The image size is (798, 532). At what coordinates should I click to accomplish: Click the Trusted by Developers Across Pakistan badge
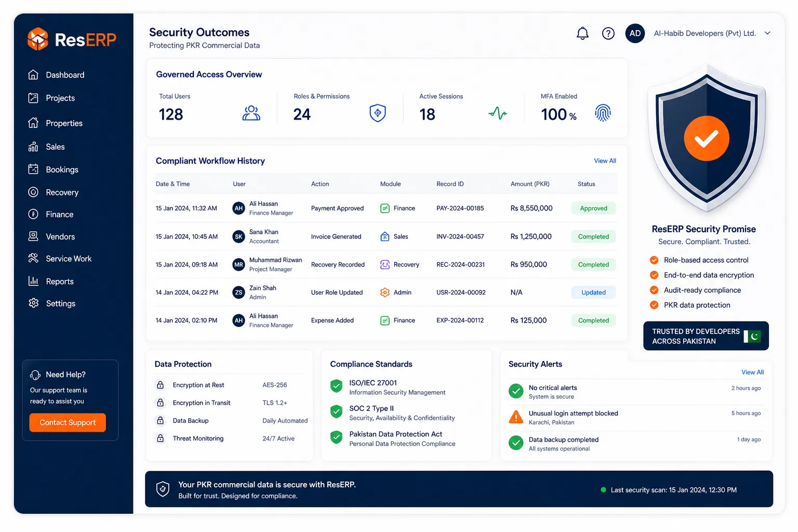[x=706, y=336]
